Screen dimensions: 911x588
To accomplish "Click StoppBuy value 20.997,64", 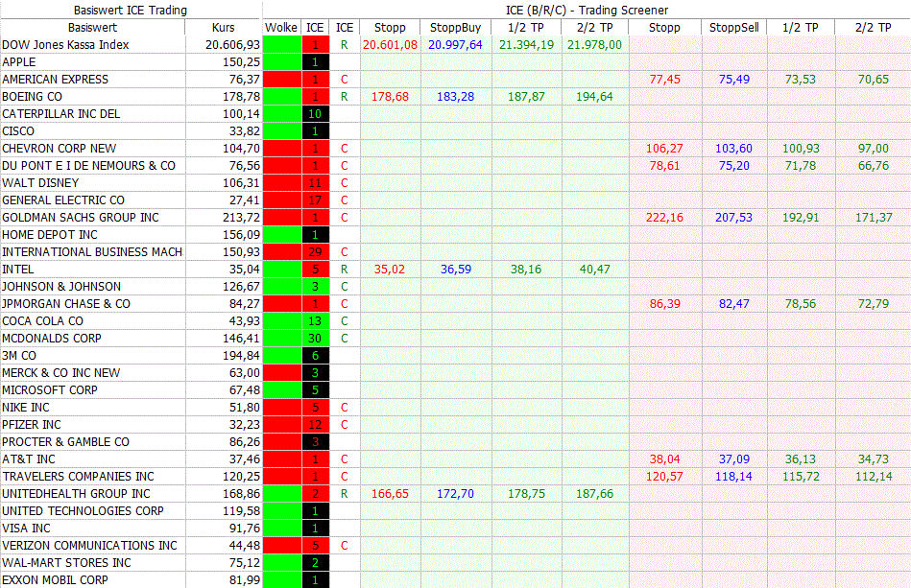I will (x=455, y=45).
